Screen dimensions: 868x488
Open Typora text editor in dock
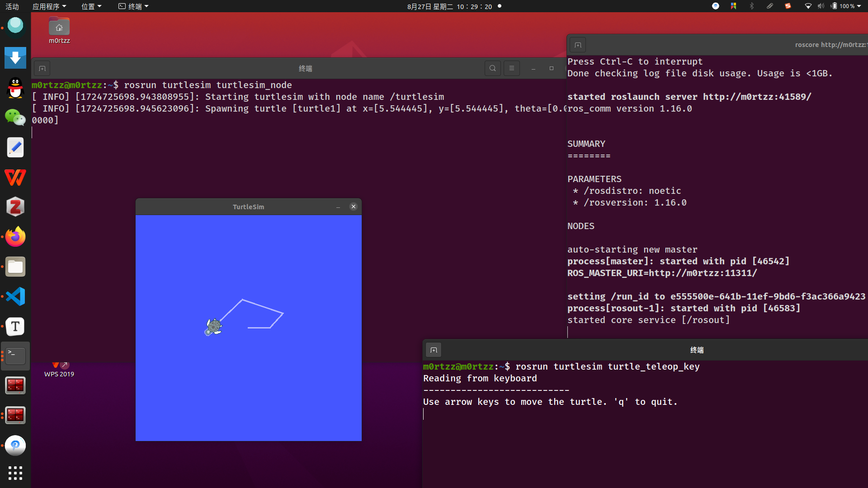(15, 327)
